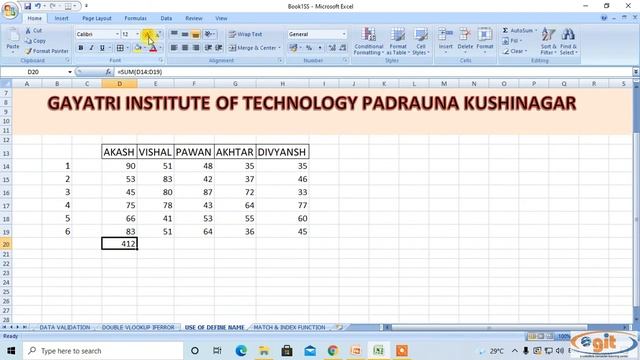Click Increase Decimal

coord(332,48)
